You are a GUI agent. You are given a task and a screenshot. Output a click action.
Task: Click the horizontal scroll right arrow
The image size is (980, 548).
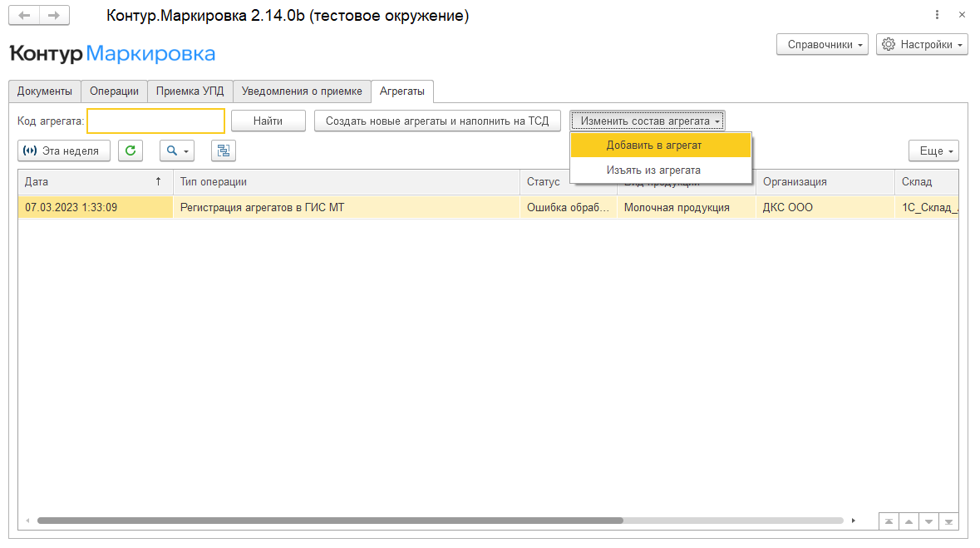pyautogui.click(x=853, y=521)
